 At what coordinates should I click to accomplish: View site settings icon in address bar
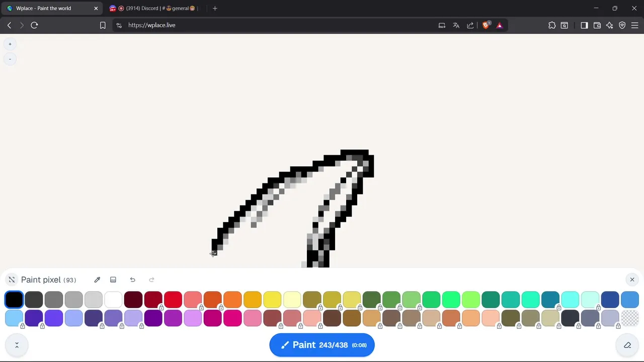click(119, 25)
